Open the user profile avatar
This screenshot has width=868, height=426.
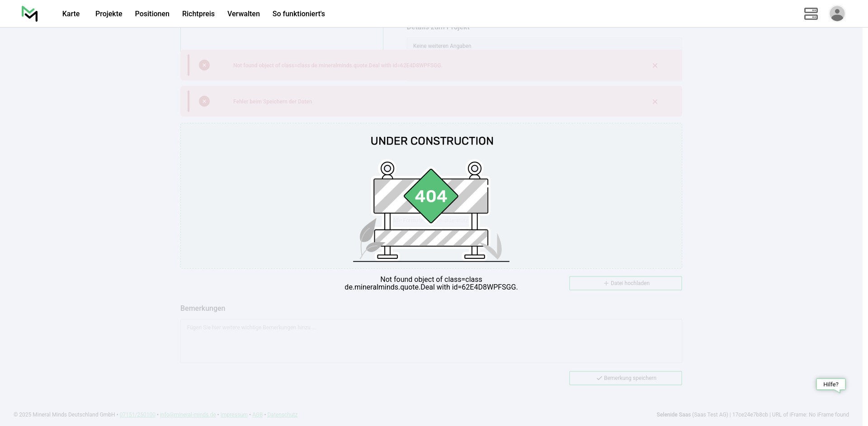837,14
